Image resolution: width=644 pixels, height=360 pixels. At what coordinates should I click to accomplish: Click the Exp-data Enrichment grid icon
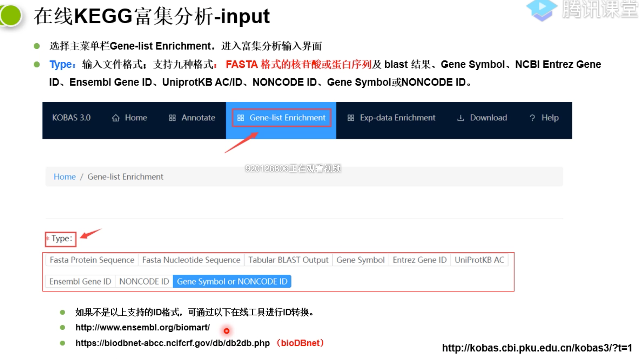point(351,118)
